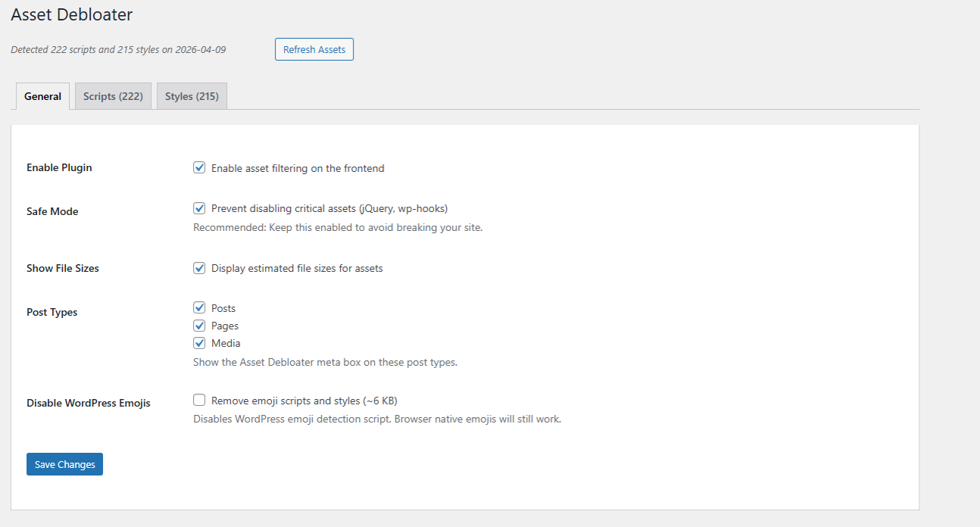The image size is (980, 527).
Task: Click the Refresh Assets button
Action: (314, 50)
